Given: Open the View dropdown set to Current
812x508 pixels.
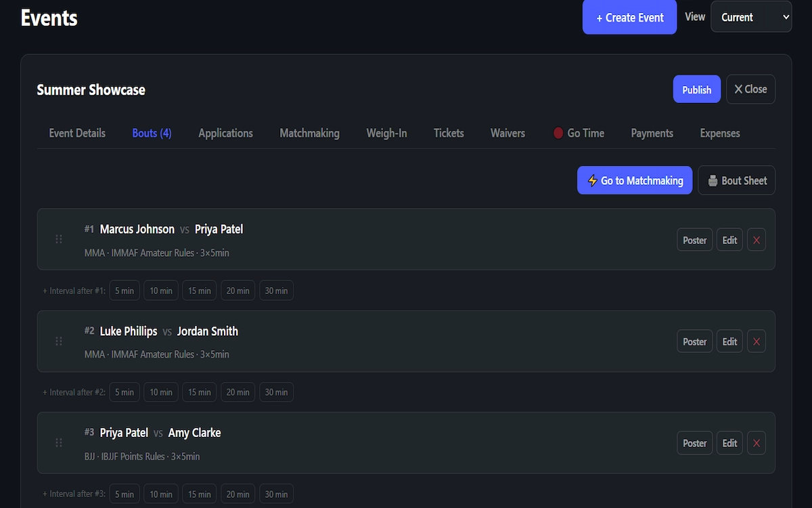Looking at the screenshot, I should [751, 17].
